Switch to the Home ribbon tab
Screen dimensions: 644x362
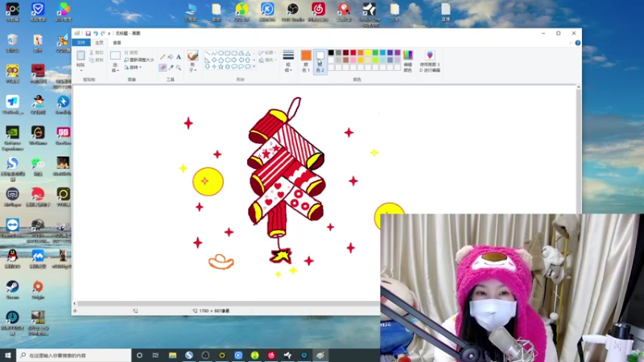click(x=99, y=43)
